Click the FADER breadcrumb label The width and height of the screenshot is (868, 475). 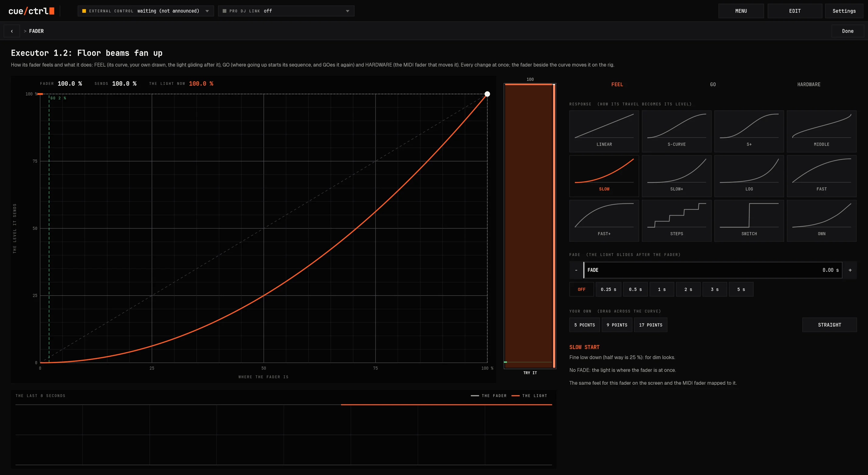(36, 31)
